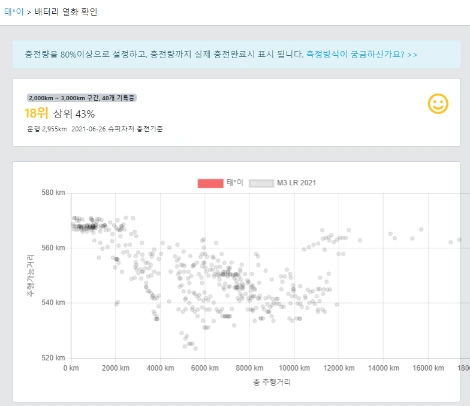Click the lowest scatter point near 520 km
This screenshot has height=406, width=470.
coord(195,349)
